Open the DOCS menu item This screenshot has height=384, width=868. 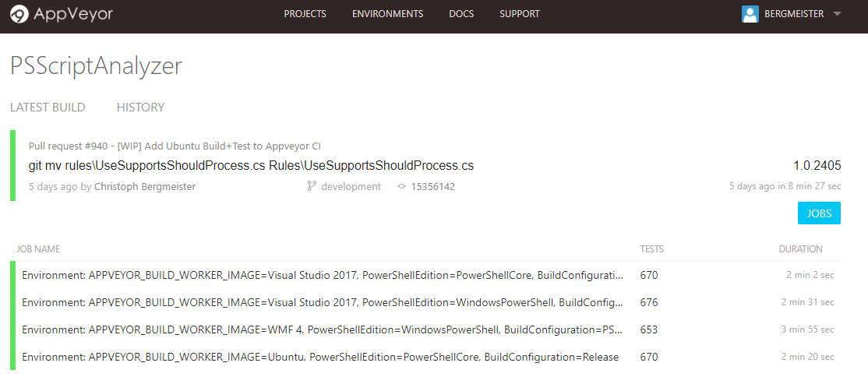[x=461, y=14]
